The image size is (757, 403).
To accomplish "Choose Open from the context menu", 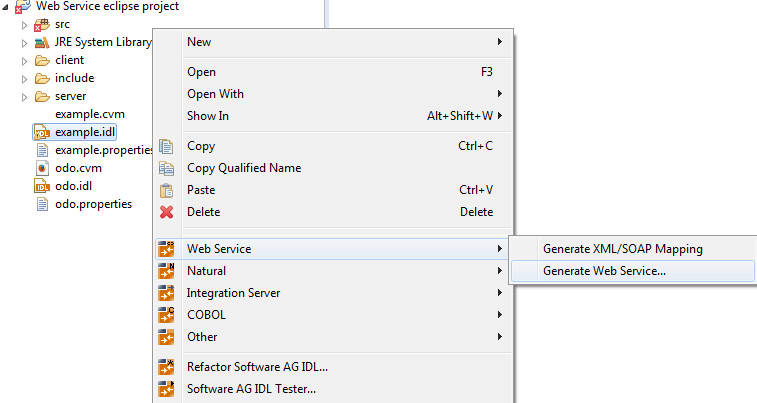I will tap(333, 72).
